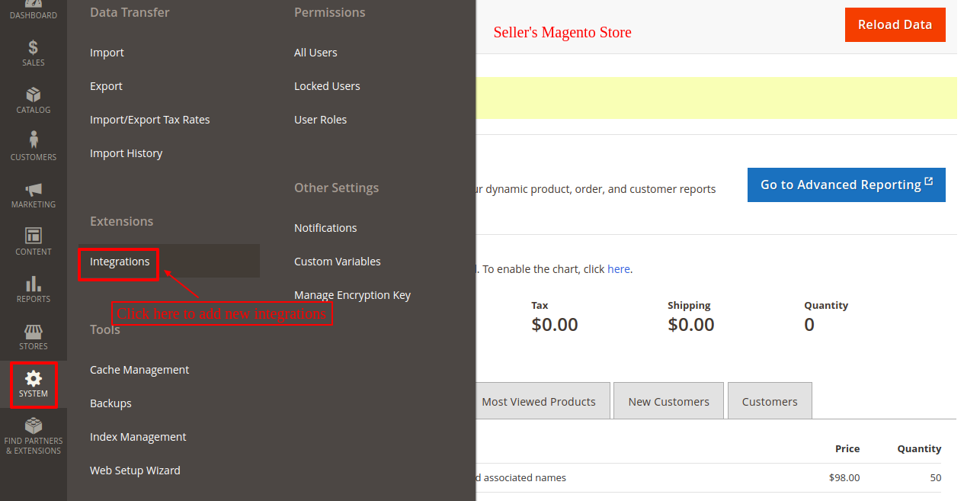Image resolution: width=980 pixels, height=501 pixels.
Task: Click the $98.00 price cell
Action: (x=844, y=478)
